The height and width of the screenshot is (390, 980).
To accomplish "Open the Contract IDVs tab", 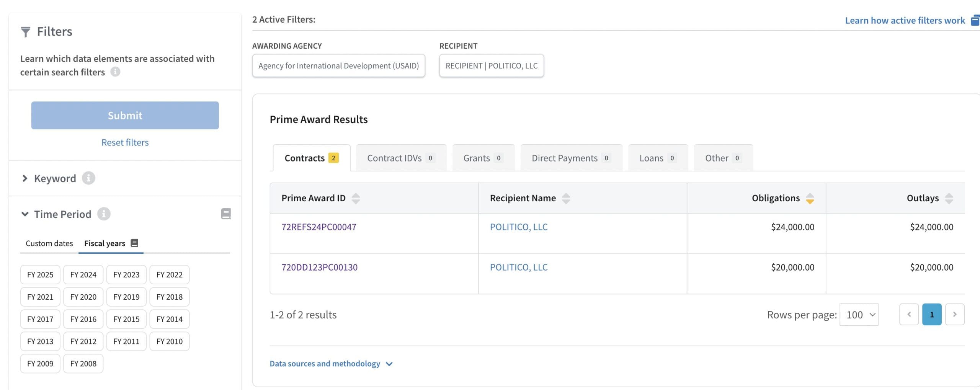I will tap(401, 158).
